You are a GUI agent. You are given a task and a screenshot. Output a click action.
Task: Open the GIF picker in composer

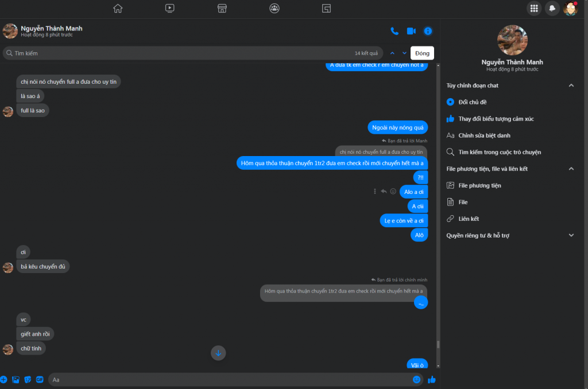pos(40,379)
